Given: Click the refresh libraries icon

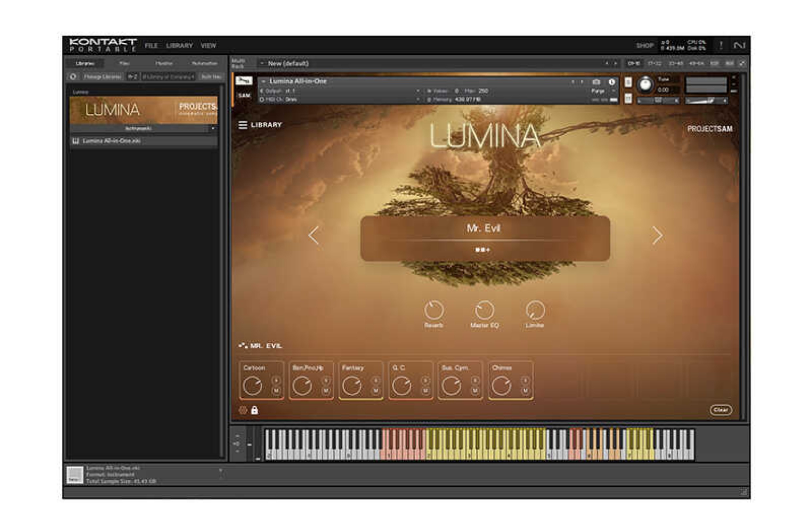Looking at the screenshot, I should (73, 77).
